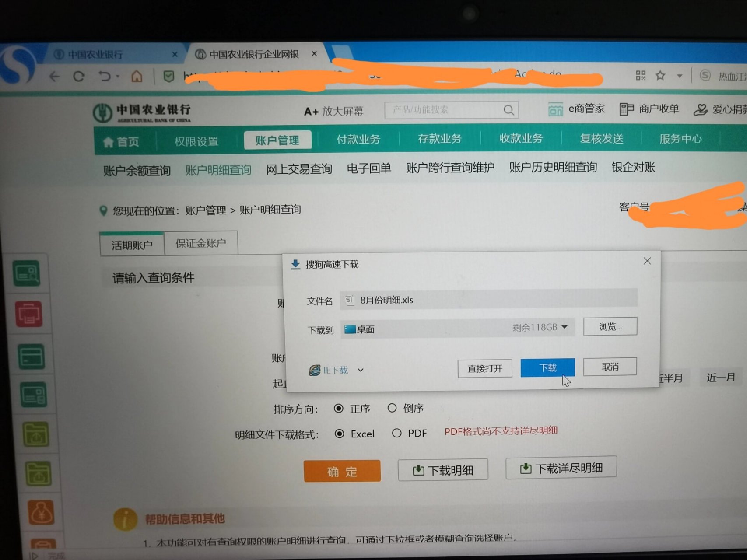Click the orange money bag sidebar icon
Screen dimensions: 747x560
(41, 512)
